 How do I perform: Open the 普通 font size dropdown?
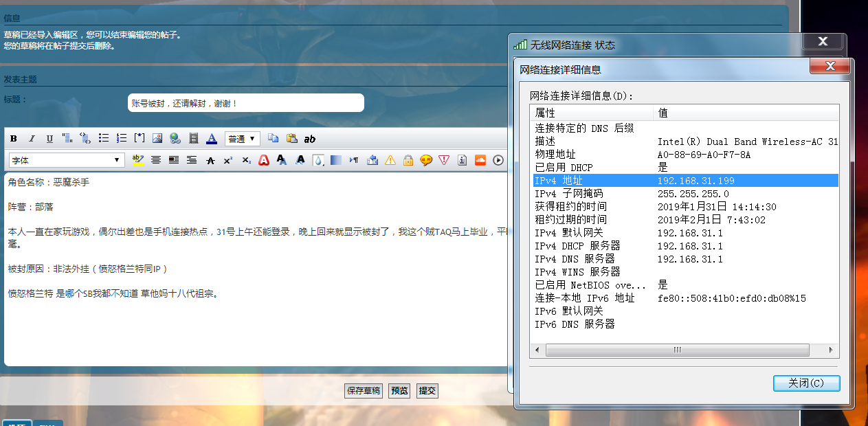242,139
